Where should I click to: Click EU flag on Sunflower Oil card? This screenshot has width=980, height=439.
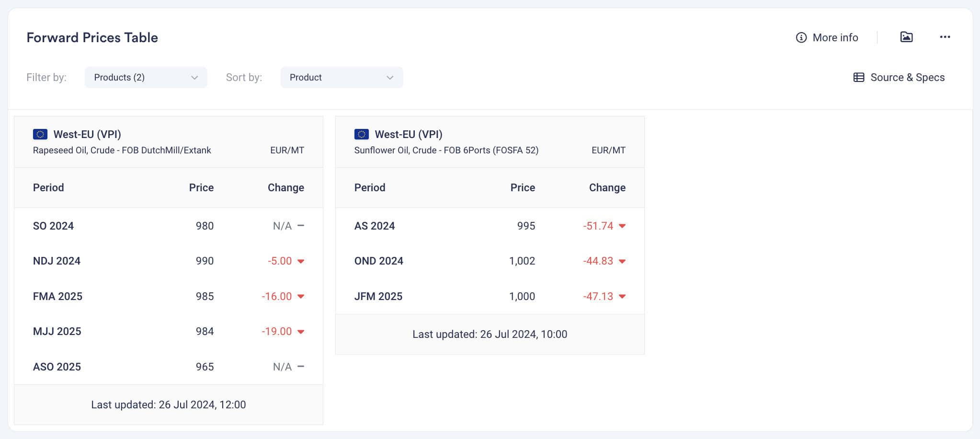coord(361,134)
